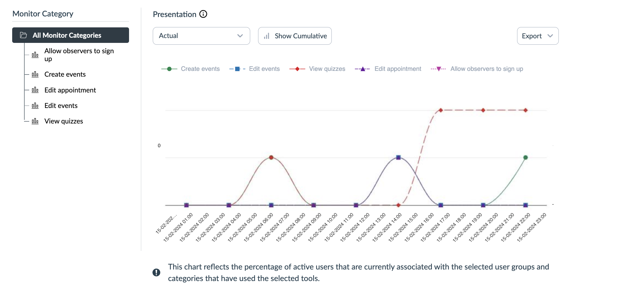Select the View quizzes category

click(64, 121)
